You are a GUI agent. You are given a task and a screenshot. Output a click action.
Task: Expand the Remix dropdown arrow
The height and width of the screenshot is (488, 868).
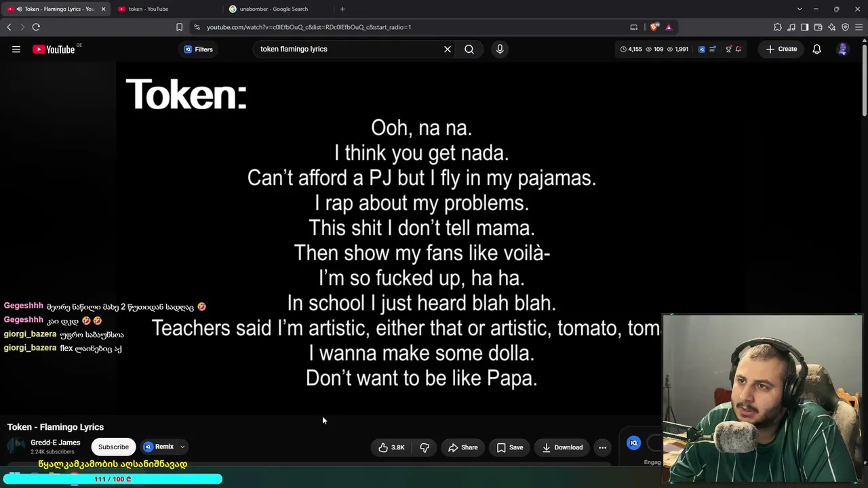pos(182,447)
